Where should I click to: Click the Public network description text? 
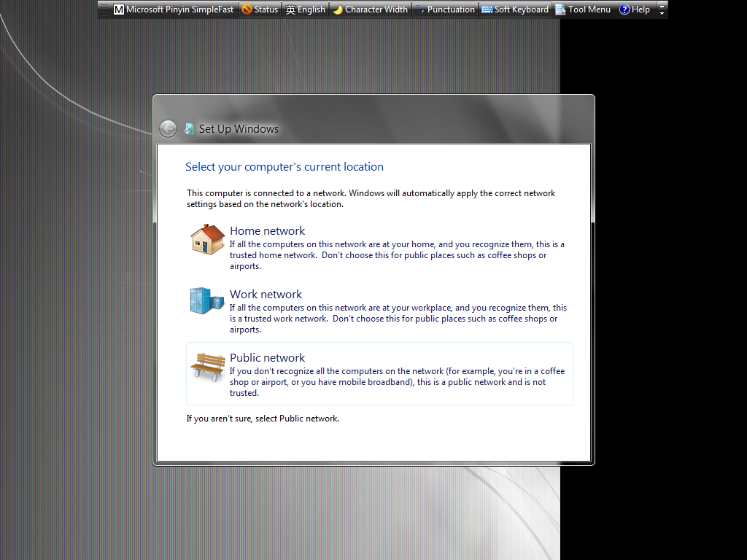(397, 382)
